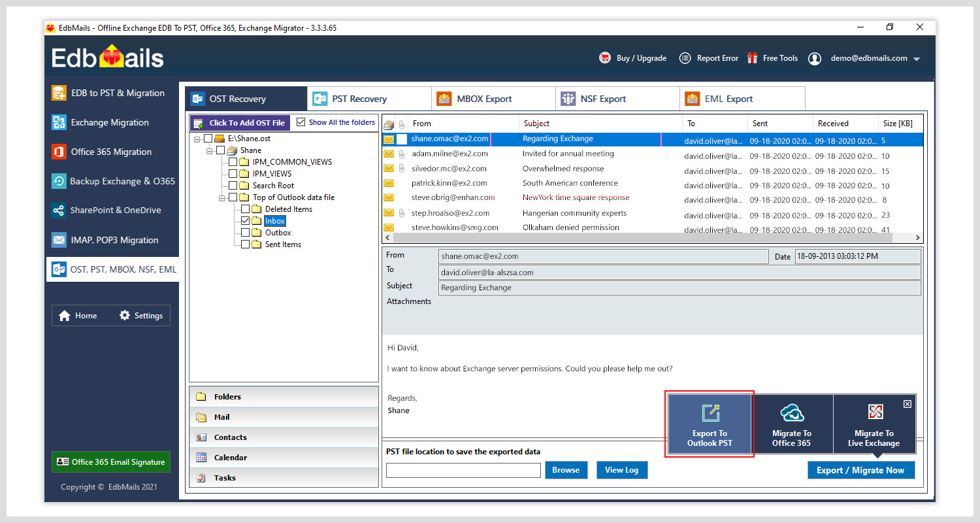The image size is (980, 523).
Task: Open Buy / Upgrade cart icon
Action: (x=605, y=58)
